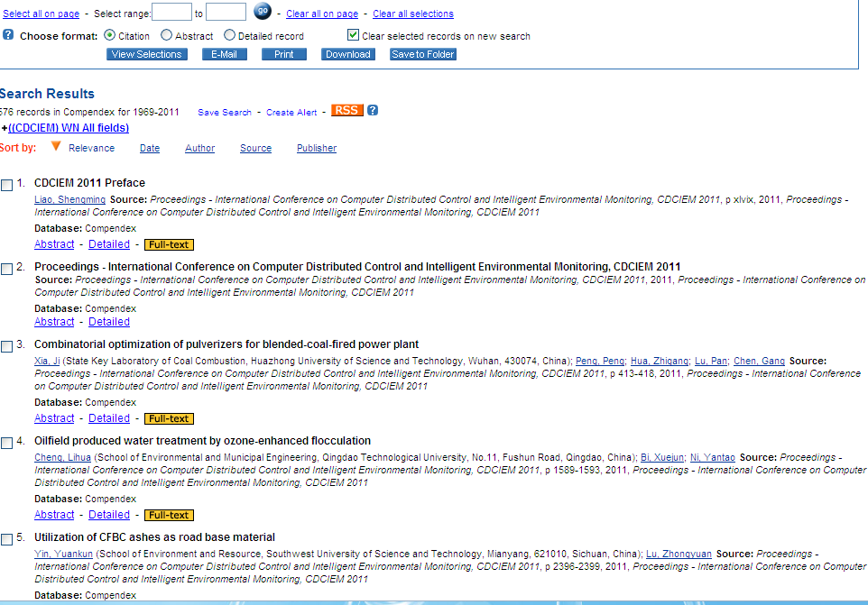Focus the Select range end field
Screen dimensions: 868x605
(x=226, y=12)
